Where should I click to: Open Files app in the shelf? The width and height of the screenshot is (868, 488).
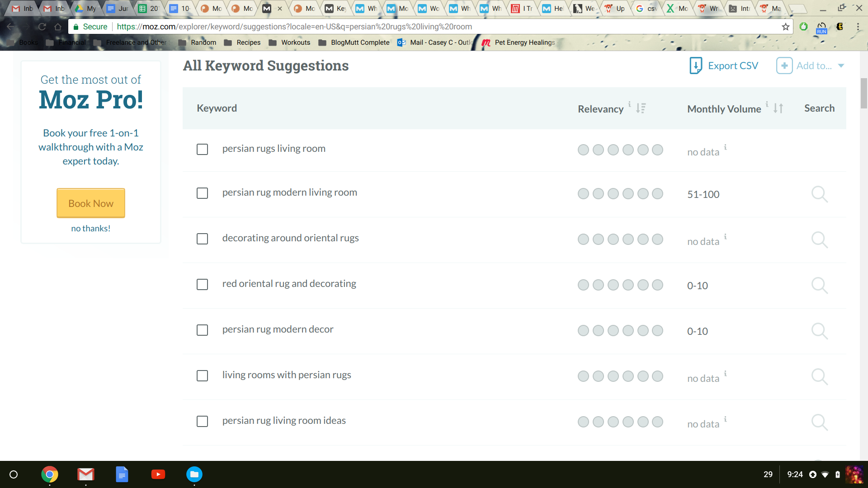tap(194, 474)
